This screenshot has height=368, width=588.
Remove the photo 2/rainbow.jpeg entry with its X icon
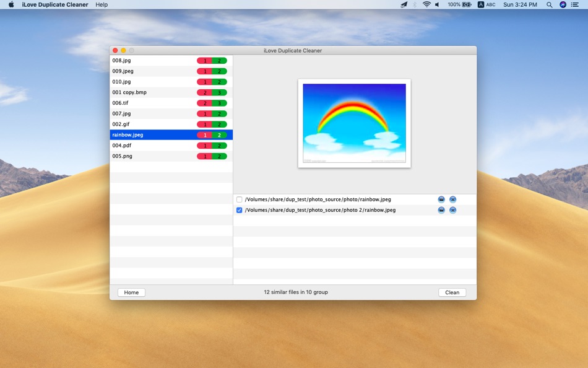[x=452, y=210]
